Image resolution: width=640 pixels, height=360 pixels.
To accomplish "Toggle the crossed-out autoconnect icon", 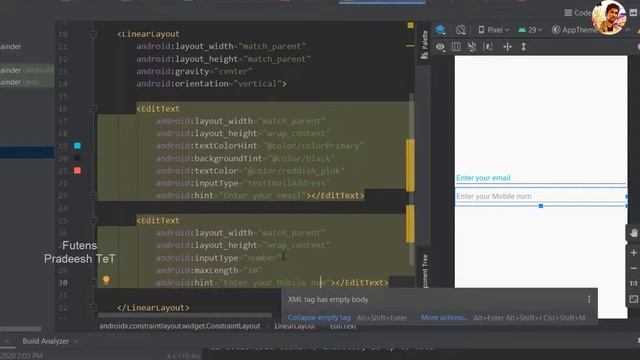I will (472, 47).
